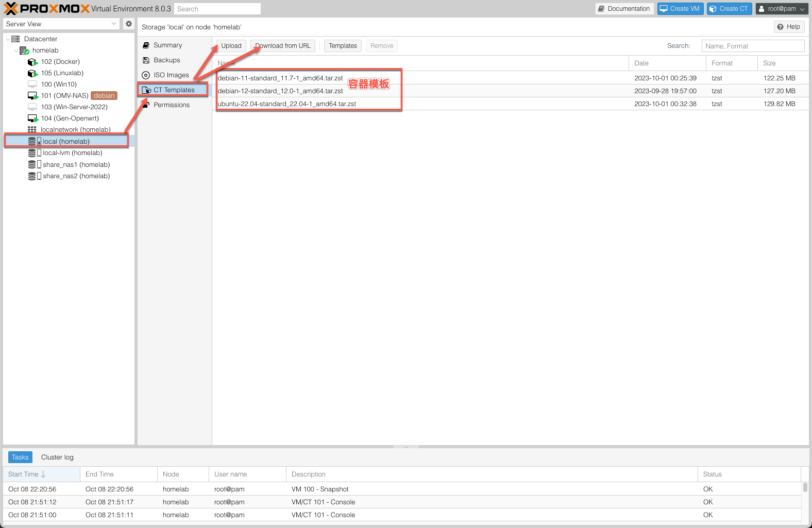Open the Permissions section
The height and width of the screenshot is (528, 812).
pyautogui.click(x=174, y=105)
